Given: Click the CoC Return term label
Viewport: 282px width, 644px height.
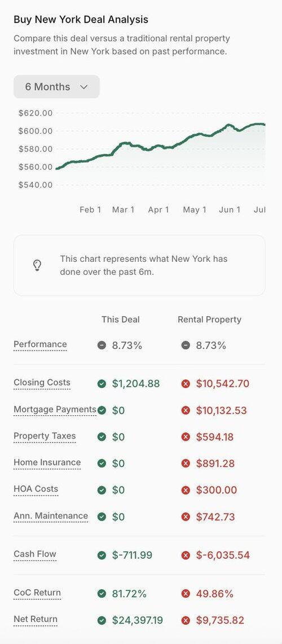Looking at the screenshot, I should coord(37,593).
